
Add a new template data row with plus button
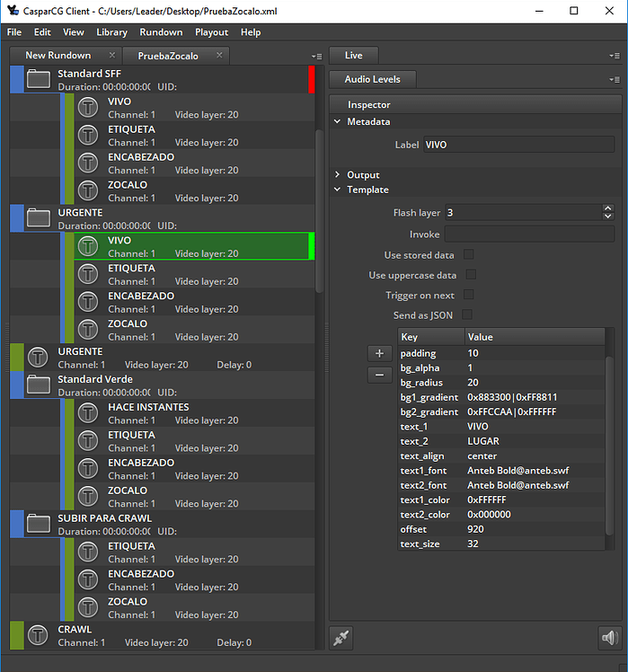tap(379, 354)
